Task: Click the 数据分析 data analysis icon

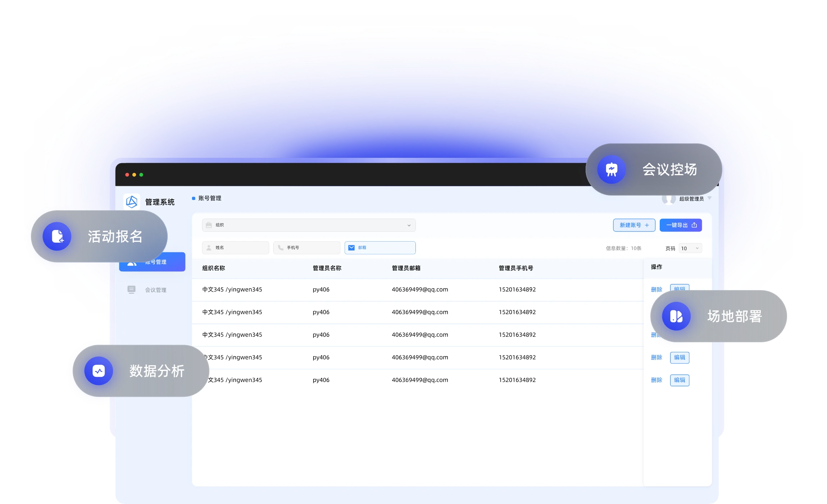Action: [99, 371]
